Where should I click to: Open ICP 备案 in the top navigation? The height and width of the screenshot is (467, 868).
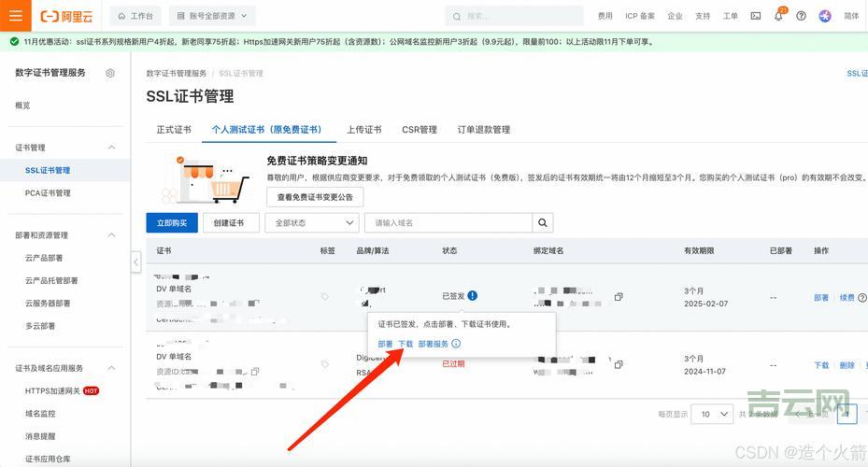pyautogui.click(x=640, y=16)
